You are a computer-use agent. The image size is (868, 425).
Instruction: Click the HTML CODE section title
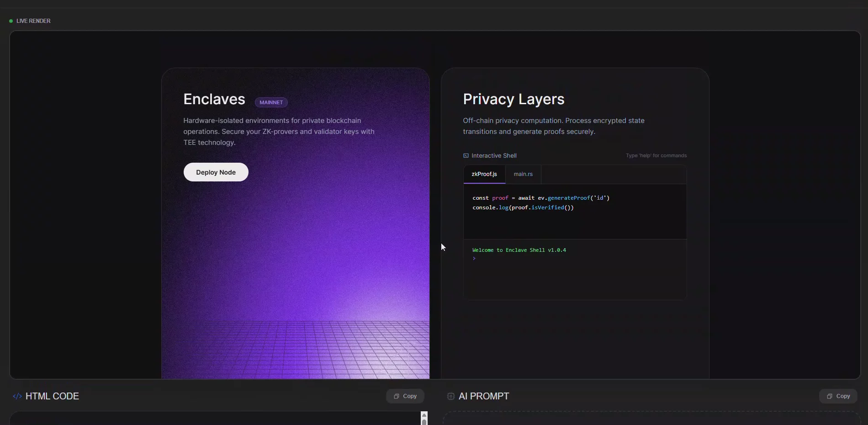coord(52,396)
